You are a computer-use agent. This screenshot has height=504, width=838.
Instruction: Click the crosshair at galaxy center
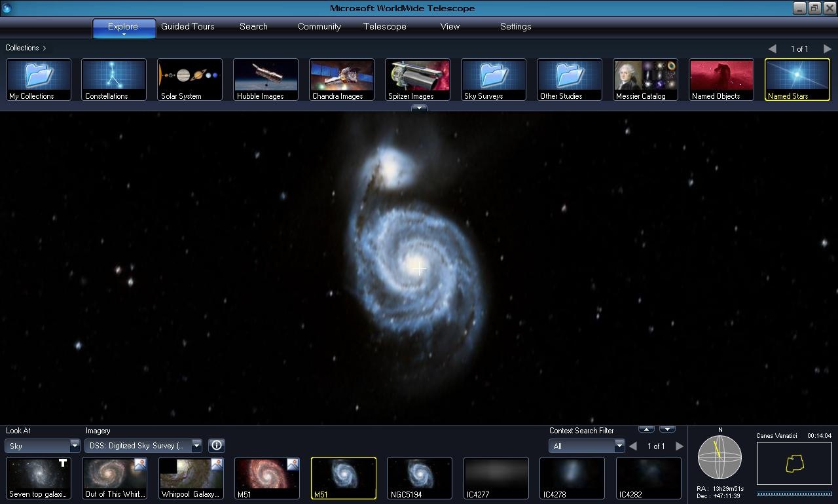tap(419, 268)
